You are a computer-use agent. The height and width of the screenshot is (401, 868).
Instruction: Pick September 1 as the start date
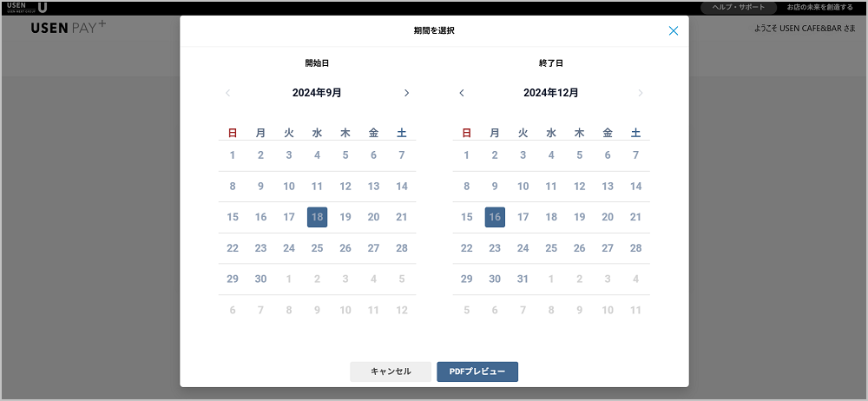click(233, 155)
